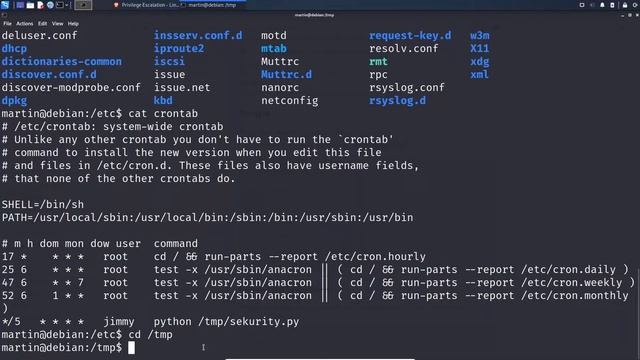Click on 'issue.net' file name
The height and width of the screenshot is (360, 640).
(182, 88)
